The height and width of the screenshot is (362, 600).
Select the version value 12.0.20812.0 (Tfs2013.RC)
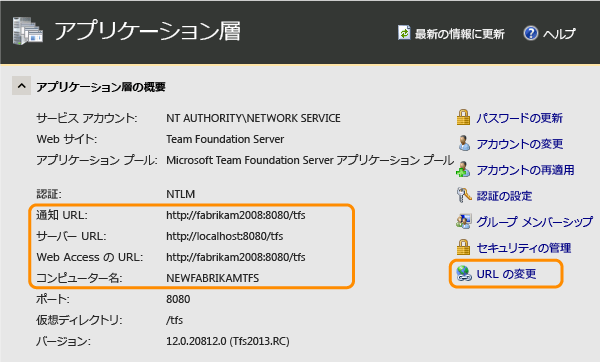228,341
